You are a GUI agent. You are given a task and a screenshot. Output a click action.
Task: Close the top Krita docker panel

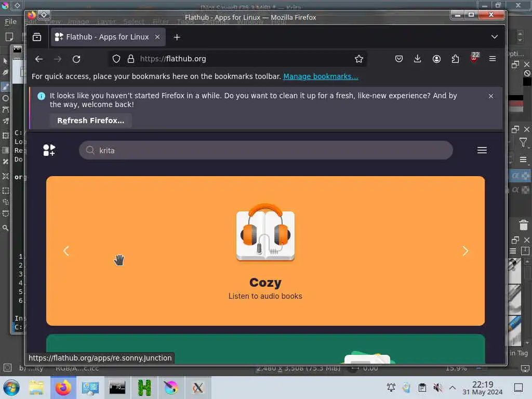[x=527, y=64]
